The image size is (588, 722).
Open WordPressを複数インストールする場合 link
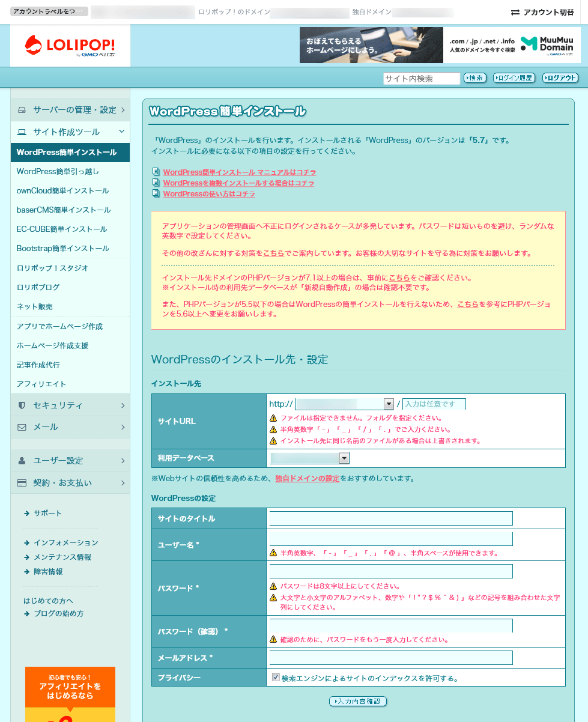pos(238,183)
